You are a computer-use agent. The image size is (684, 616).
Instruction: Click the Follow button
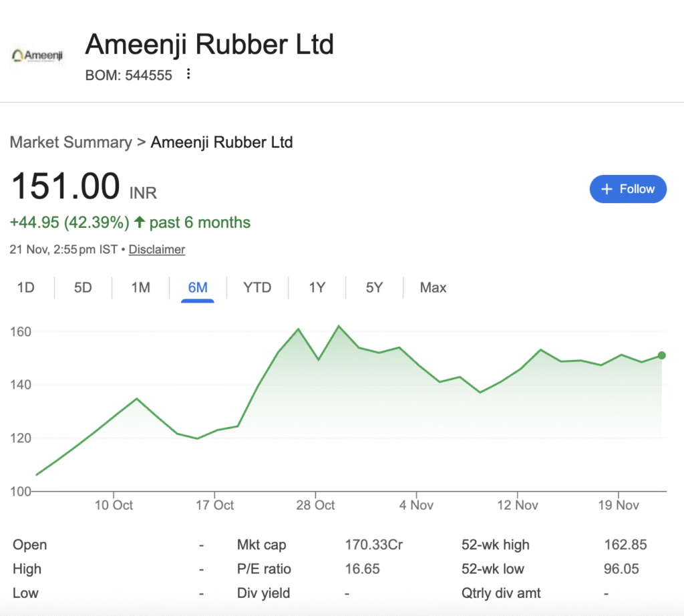(x=627, y=189)
